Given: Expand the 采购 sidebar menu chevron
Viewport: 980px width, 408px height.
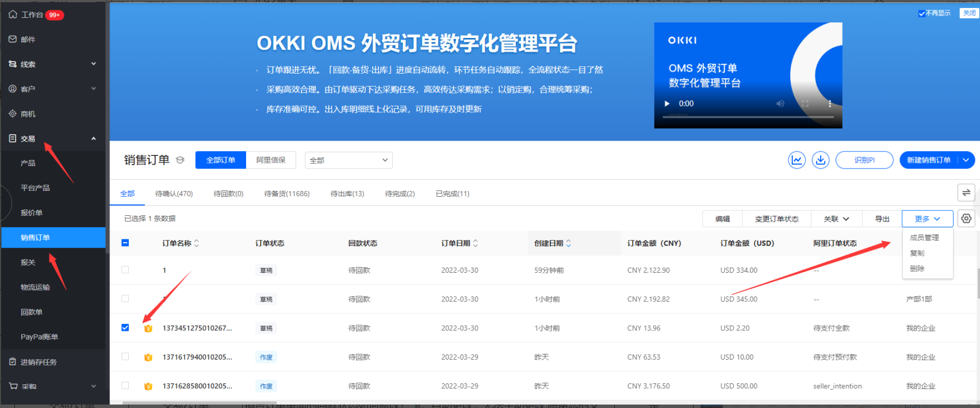Looking at the screenshot, I should pyautogui.click(x=94, y=386).
